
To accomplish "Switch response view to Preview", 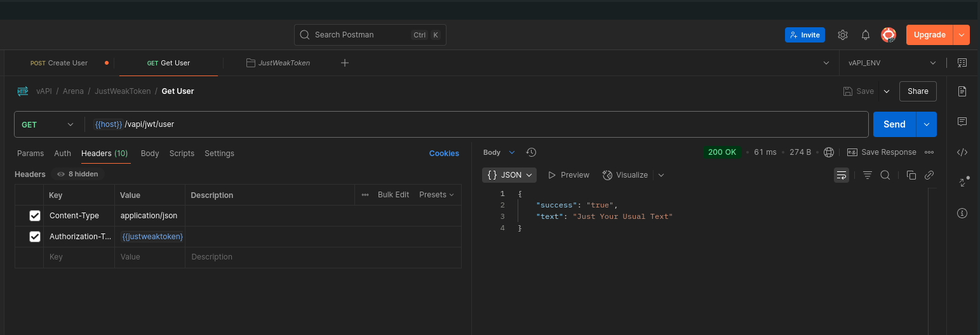I will tap(568, 175).
